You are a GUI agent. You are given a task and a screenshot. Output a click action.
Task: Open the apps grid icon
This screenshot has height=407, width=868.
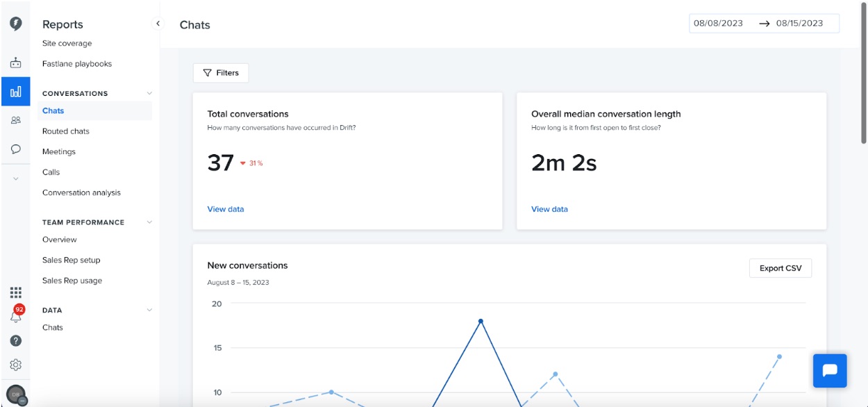(15, 292)
